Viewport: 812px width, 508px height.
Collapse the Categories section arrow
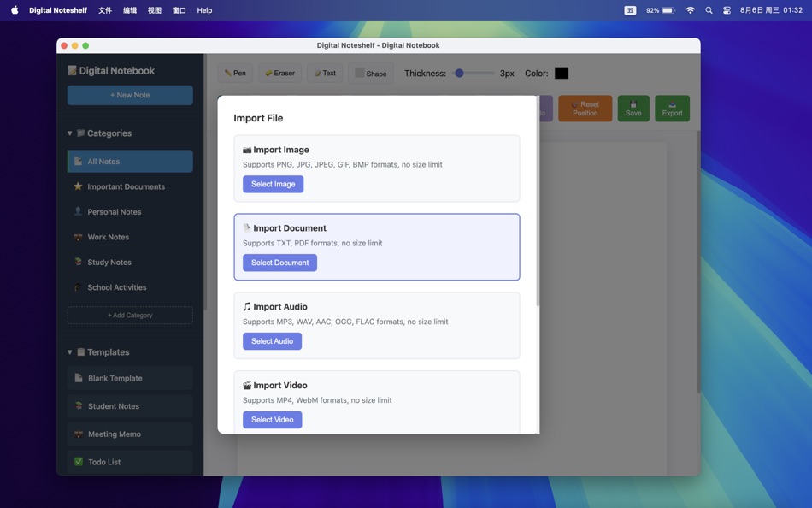70,133
